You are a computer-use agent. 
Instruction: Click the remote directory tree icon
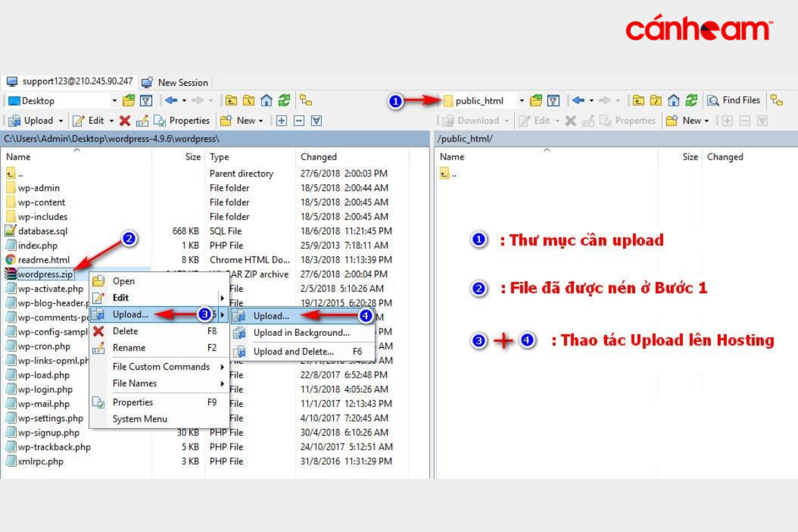pos(776,100)
